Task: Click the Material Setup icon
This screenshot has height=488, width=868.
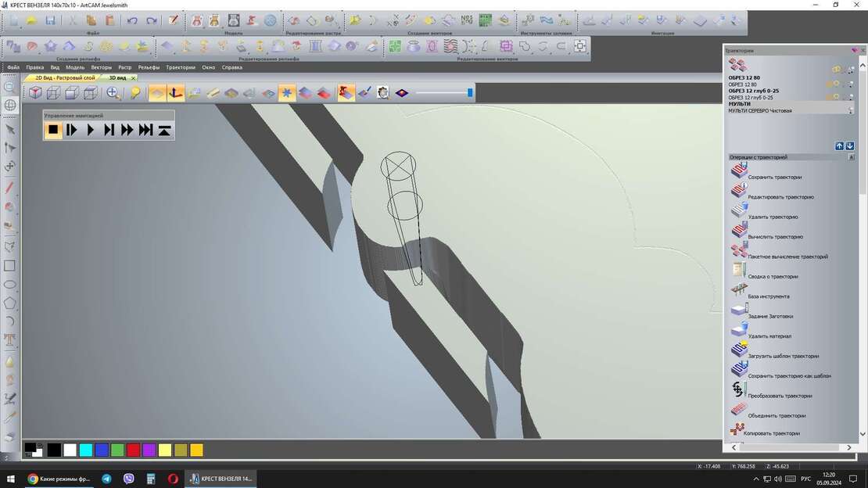Action: click(x=739, y=310)
